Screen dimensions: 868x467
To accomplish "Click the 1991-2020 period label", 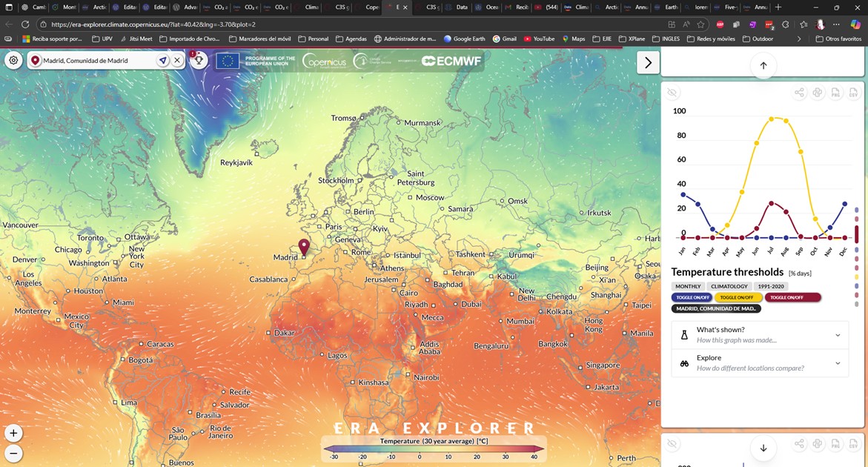I will (769, 285).
